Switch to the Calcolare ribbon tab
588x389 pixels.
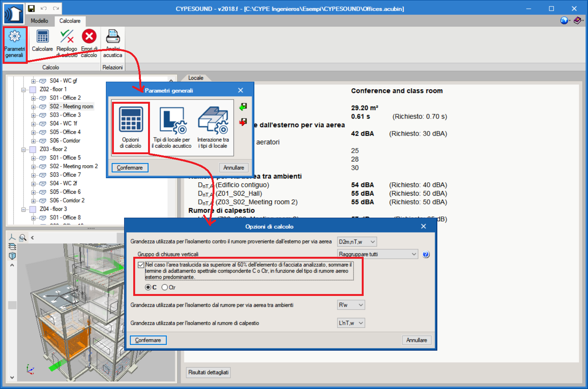pos(70,21)
